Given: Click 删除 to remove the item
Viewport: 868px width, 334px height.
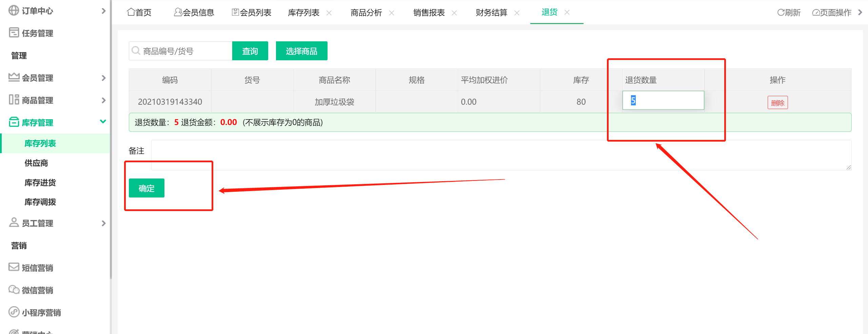Looking at the screenshot, I should (x=777, y=102).
